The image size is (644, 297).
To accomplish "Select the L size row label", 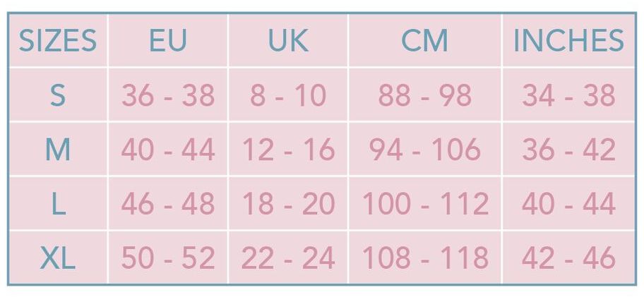I will pyautogui.click(x=58, y=204).
